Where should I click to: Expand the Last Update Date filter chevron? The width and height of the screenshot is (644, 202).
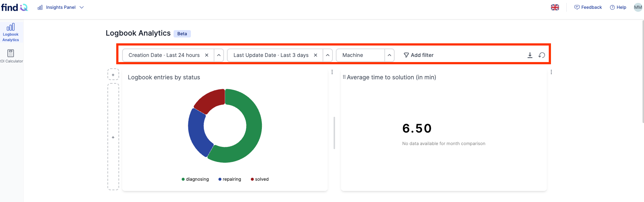coord(328,55)
